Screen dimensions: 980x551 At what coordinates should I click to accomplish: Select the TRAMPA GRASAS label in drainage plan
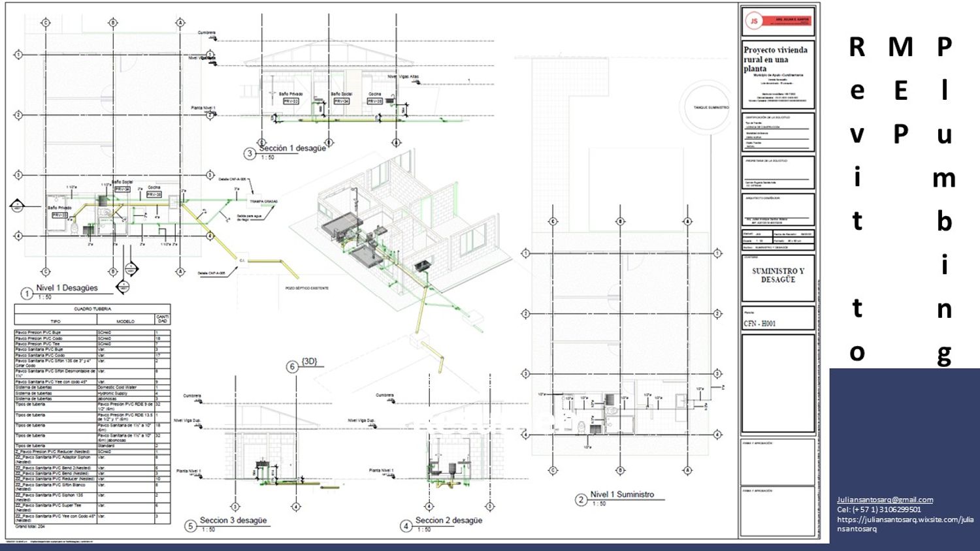(x=263, y=201)
